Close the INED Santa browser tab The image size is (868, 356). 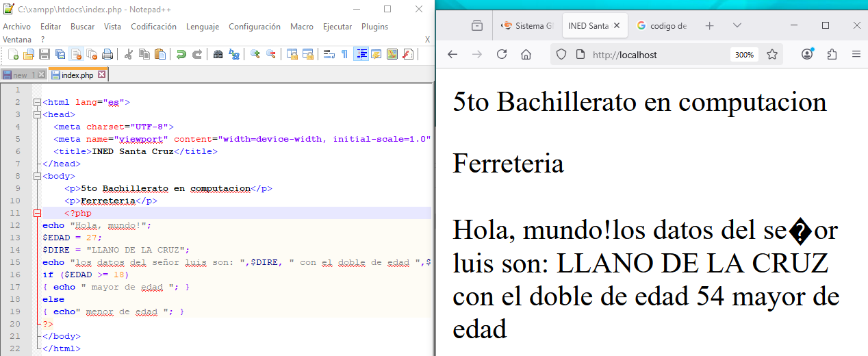click(x=616, y=25)
